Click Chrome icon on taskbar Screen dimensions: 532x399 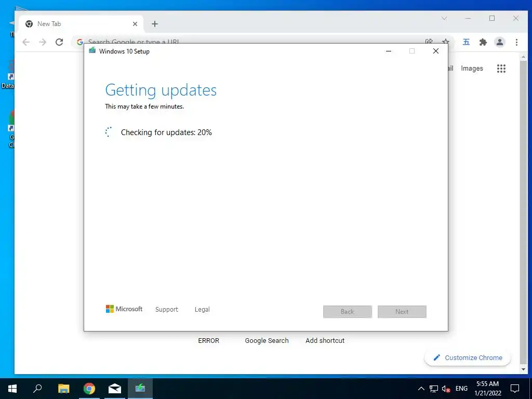89,389
